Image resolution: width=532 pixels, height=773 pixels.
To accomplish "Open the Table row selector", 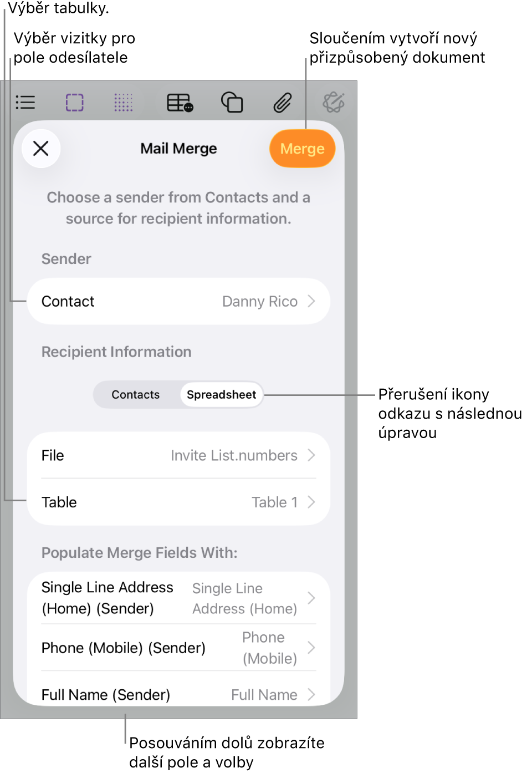I will tap(178, 502).
